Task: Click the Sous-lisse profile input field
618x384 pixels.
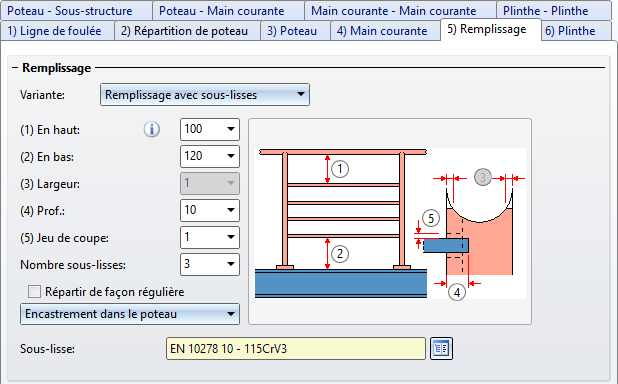Action: click(296, 349)
